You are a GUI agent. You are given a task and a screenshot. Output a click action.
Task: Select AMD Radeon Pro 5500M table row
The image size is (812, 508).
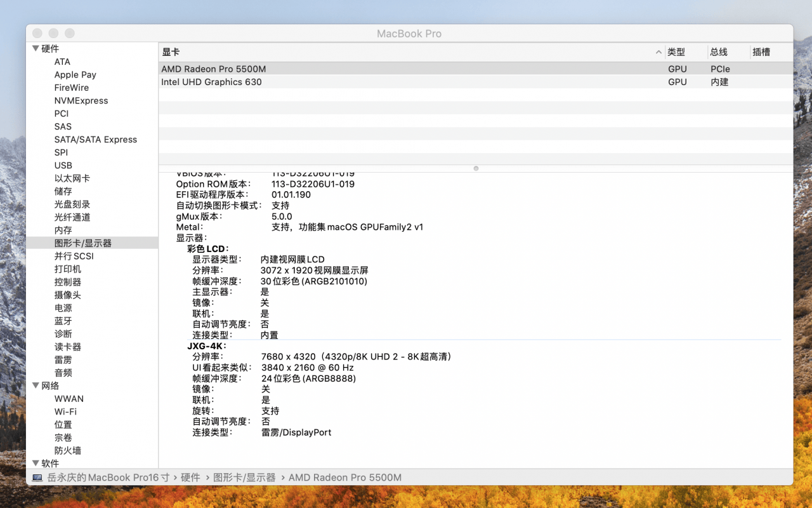[x=476, y=69]
